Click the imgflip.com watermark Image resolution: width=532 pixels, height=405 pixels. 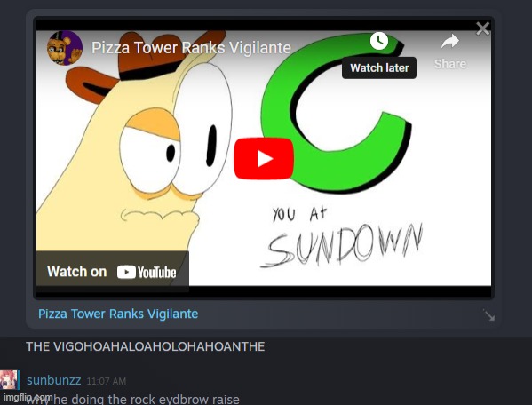(28, 397)
